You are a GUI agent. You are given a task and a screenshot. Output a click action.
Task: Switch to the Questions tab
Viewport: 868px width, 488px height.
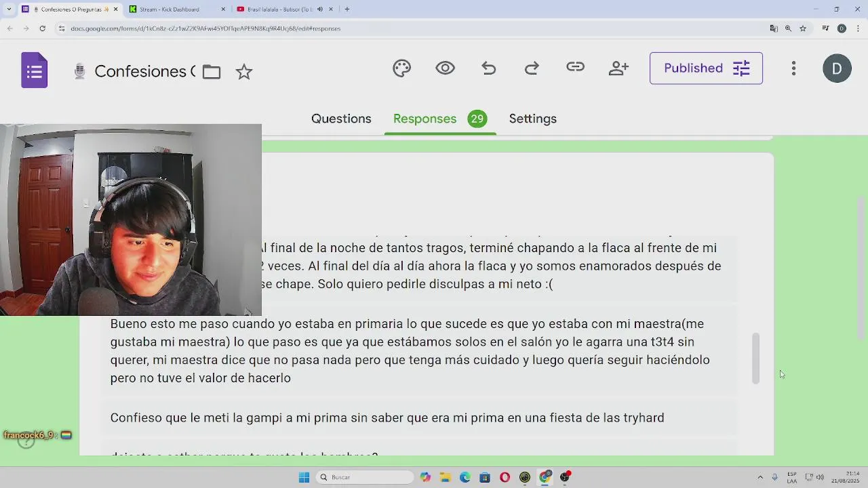[341, 119]
